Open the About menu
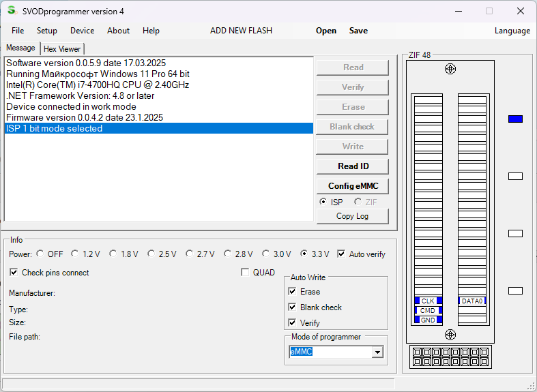 click(118, 31)
